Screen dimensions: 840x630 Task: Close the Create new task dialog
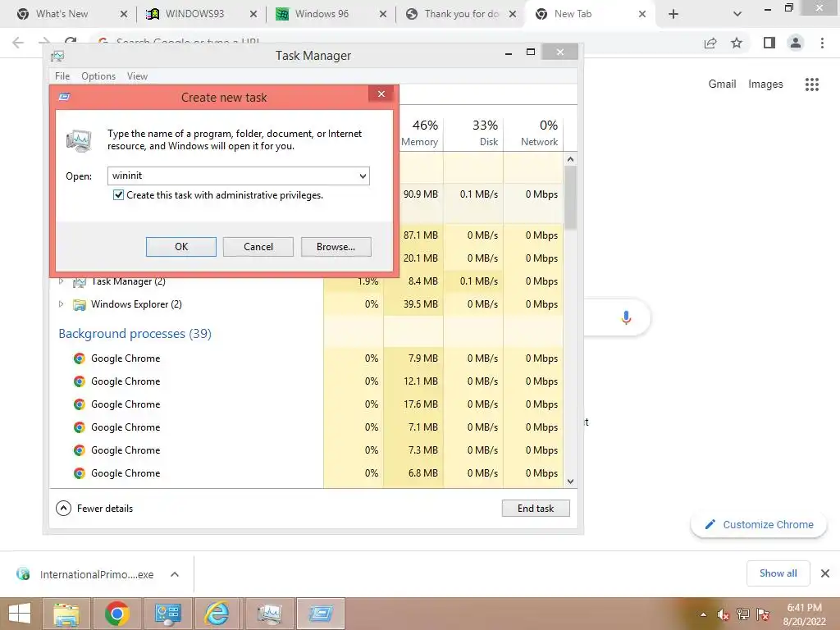(381, 94)
